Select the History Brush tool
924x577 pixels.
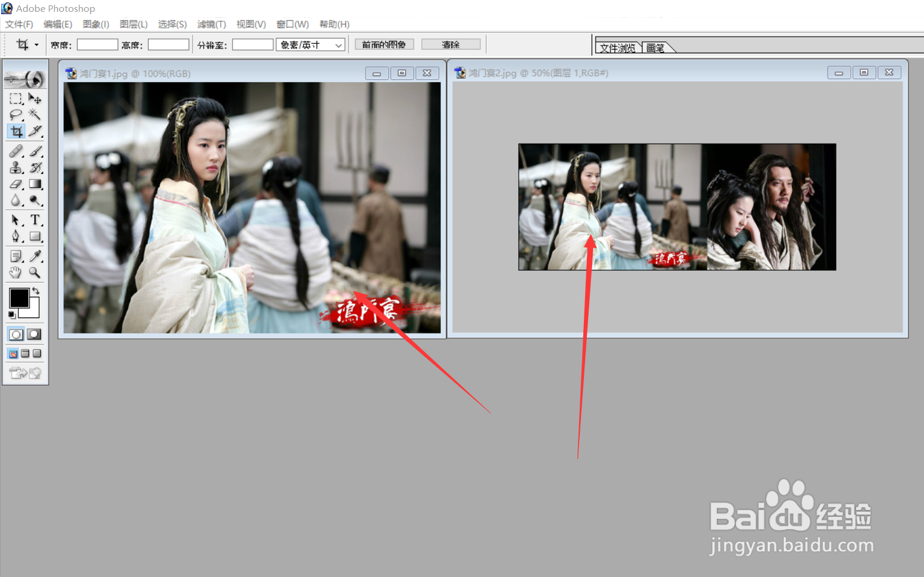point(35,168)
